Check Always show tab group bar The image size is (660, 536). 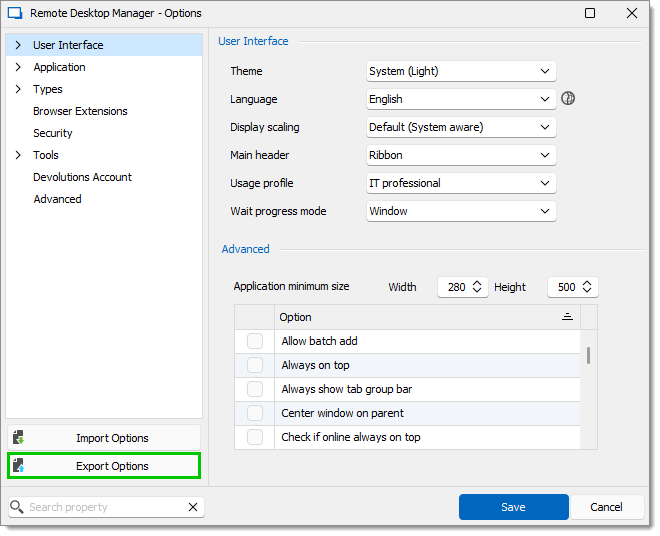[x=255, y=389]
